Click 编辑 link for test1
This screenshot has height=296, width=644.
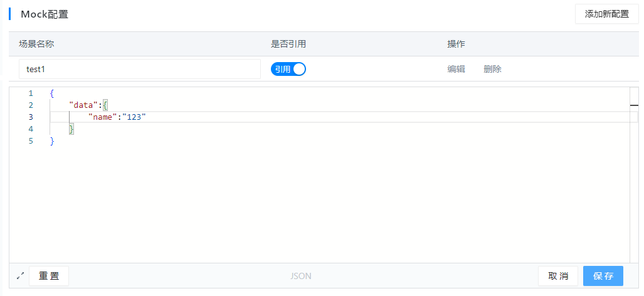pos(456,69)
